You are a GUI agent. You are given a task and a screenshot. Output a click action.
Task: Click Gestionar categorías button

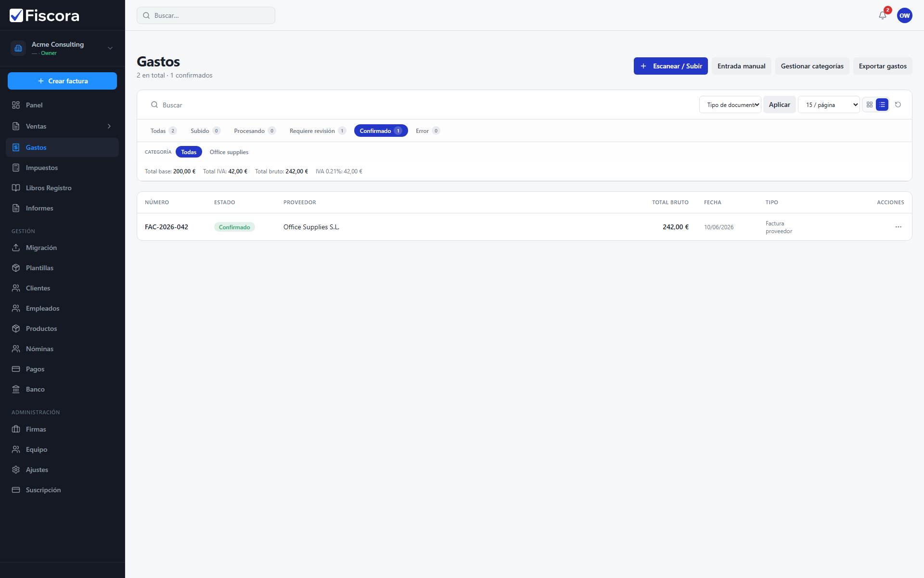click(812, 66)
